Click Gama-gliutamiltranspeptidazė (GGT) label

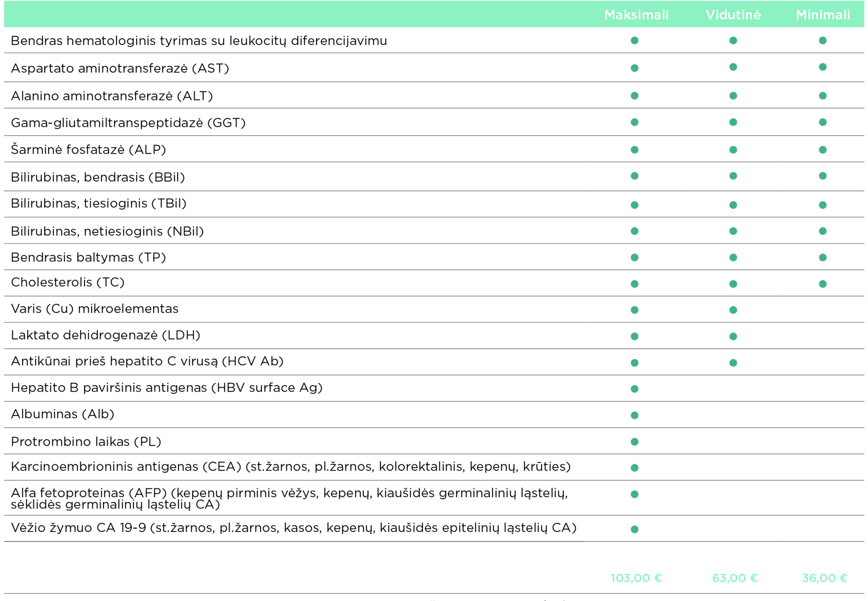pyautogui.click(x=128, y=123)
